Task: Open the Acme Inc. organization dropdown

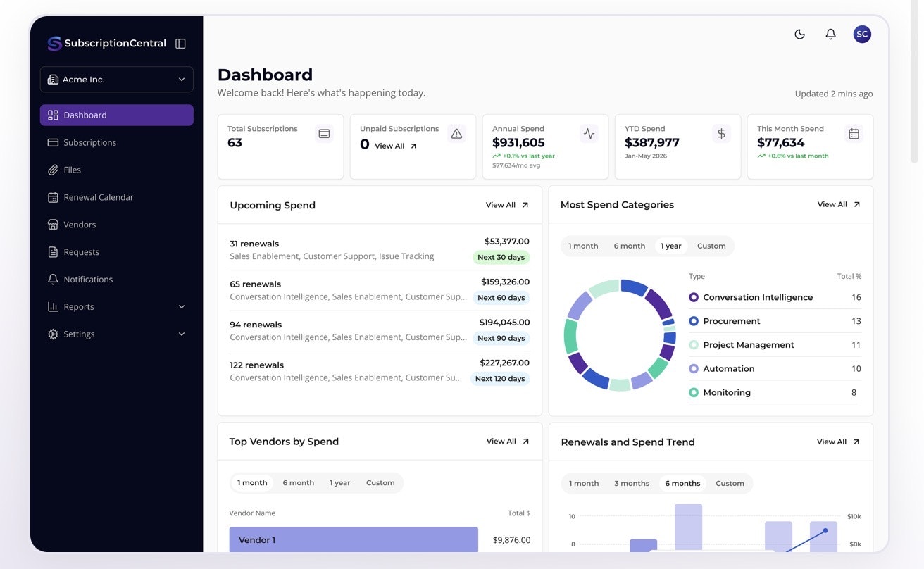Action: [x=117, y=80]
